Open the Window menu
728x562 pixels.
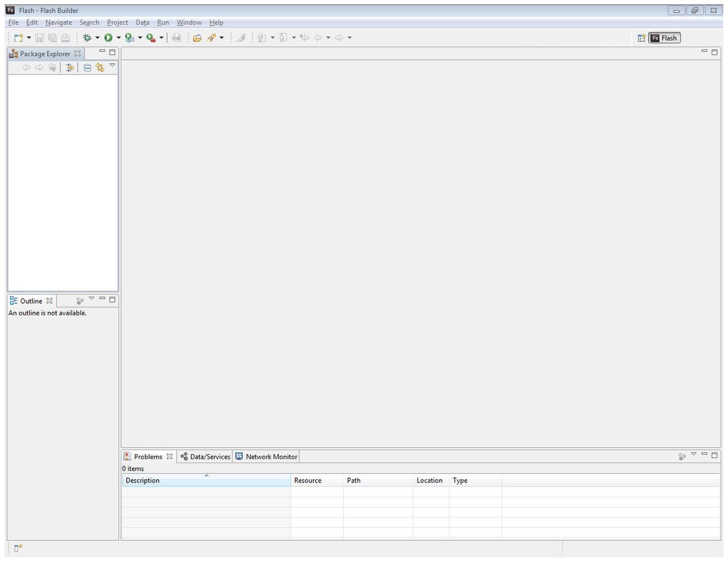click(189, 22)
